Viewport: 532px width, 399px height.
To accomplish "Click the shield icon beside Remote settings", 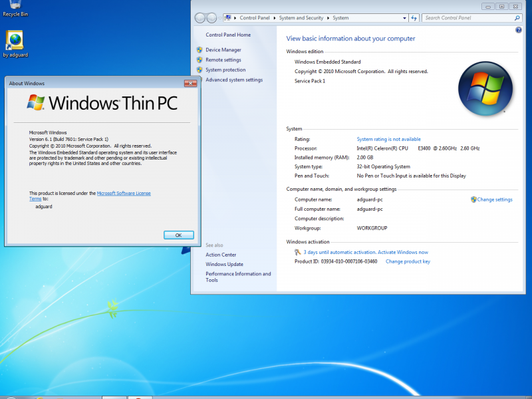I will [x=199, y=60].
